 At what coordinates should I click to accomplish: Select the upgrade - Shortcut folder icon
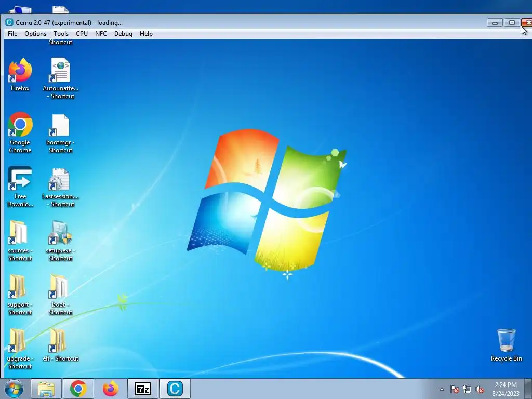pos(20,349)
